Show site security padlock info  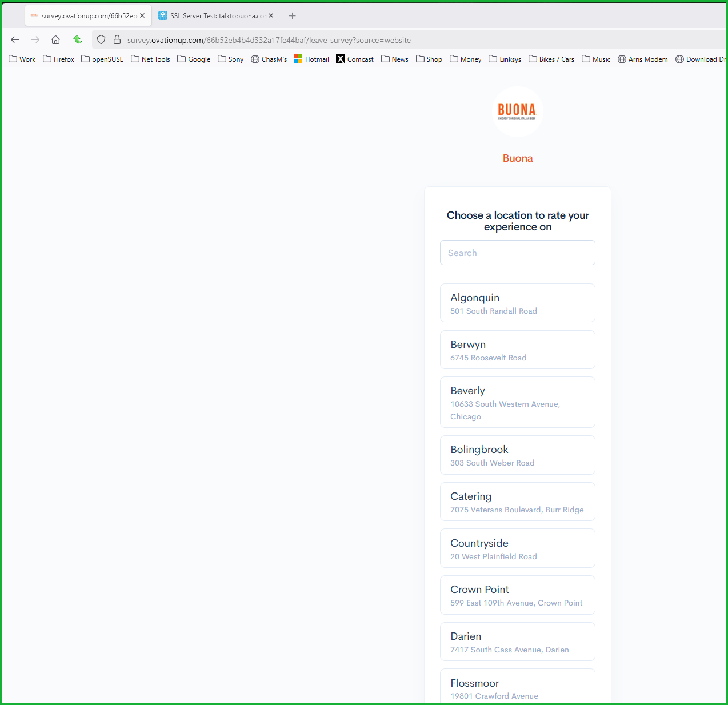[x=117, y=40]
